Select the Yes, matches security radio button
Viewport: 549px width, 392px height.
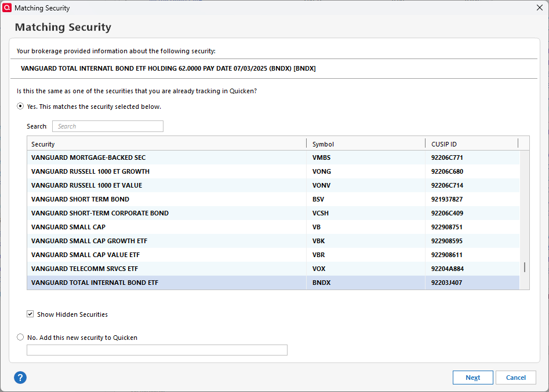tap(21, 107)
